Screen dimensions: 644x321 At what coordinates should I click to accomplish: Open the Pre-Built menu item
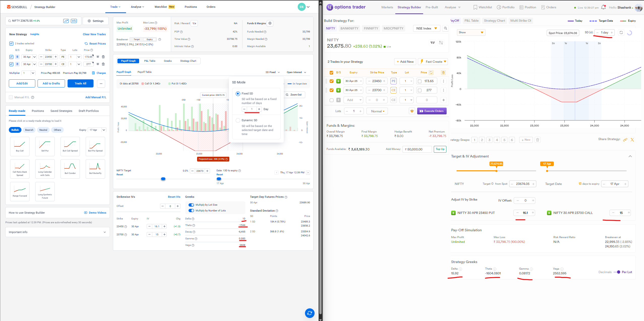(432, 7)
